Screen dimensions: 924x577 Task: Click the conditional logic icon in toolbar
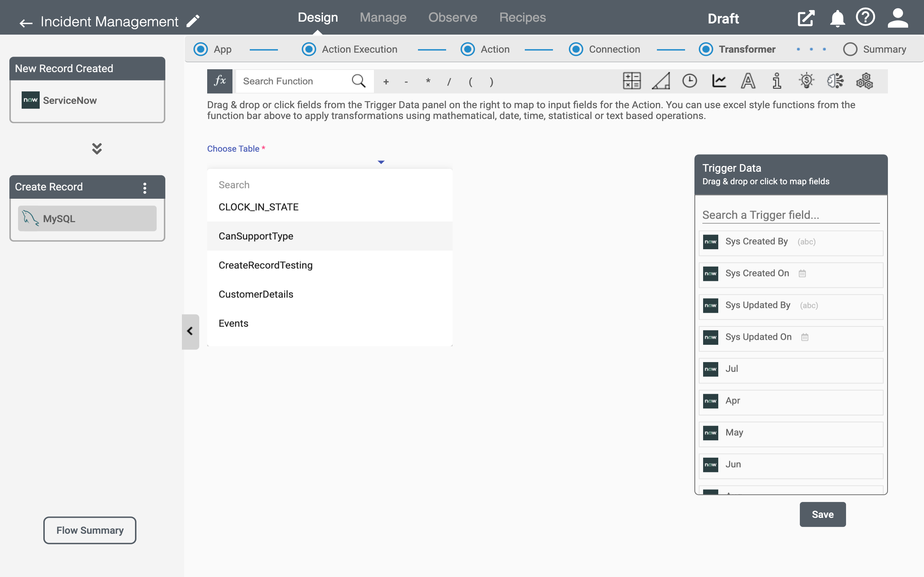(661, 81)
